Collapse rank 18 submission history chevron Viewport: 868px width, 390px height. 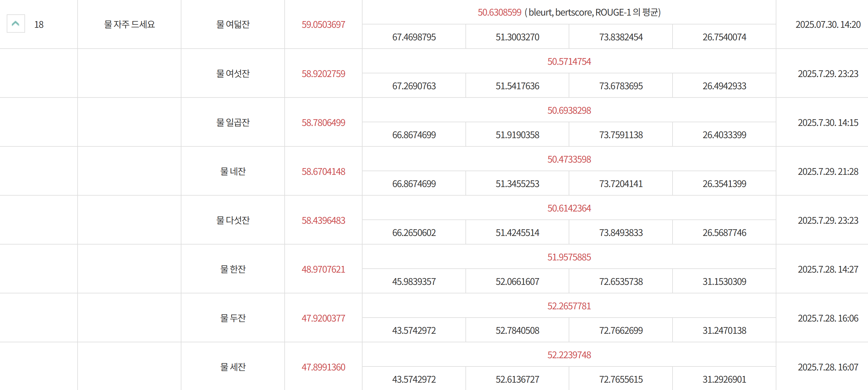pyautogui.click(x=16, y=24)
